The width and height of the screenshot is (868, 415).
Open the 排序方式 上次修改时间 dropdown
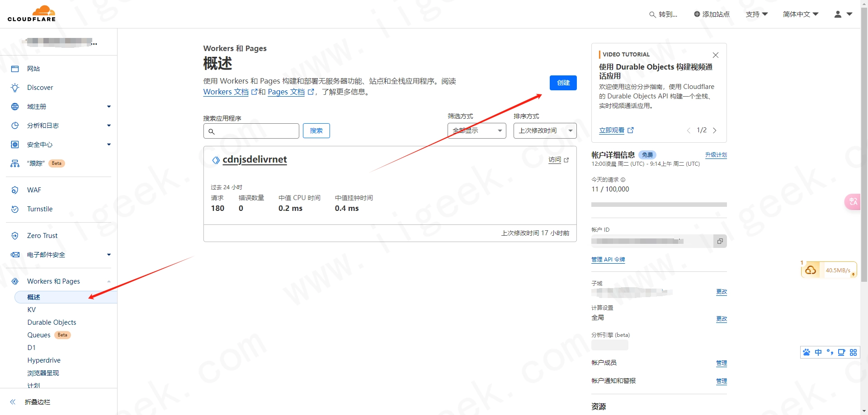click(x=545, y=131)
